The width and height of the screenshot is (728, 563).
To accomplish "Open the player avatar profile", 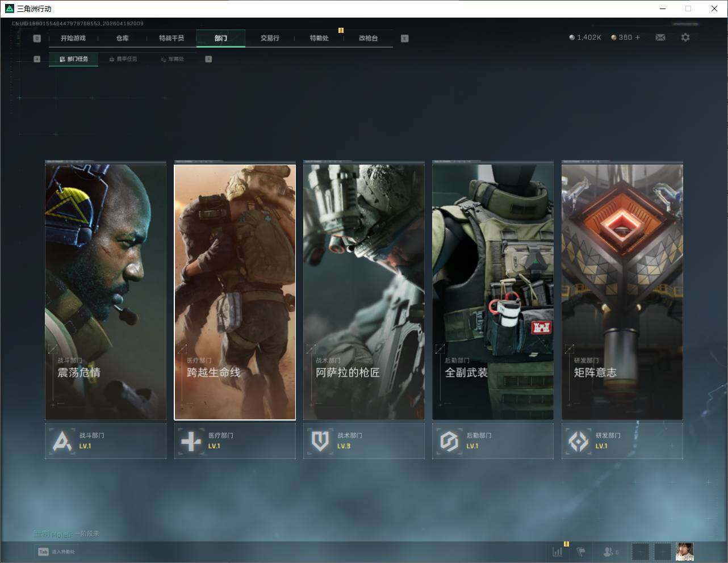I will pos(685,551).
